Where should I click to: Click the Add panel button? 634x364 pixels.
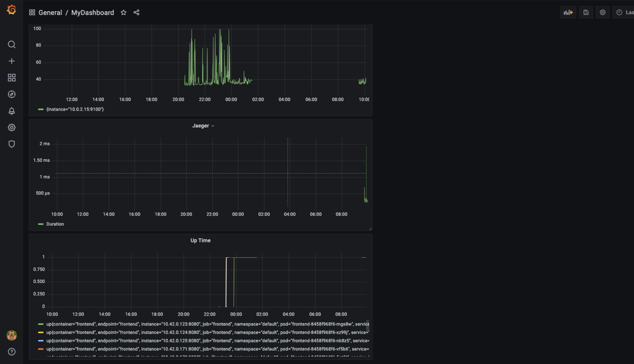tap(568, 13)
